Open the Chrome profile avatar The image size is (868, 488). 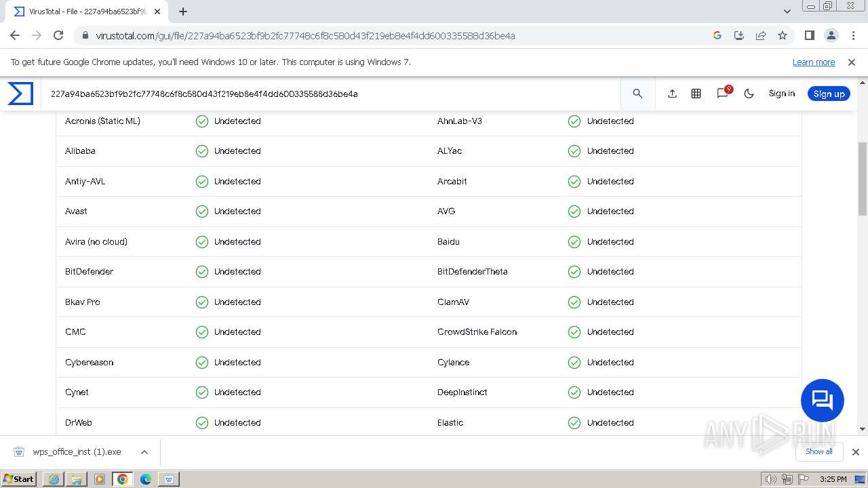(831, 35)
